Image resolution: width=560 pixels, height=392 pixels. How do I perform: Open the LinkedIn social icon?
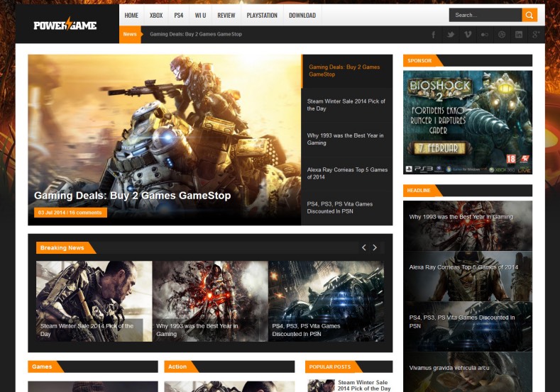(519, 35)
